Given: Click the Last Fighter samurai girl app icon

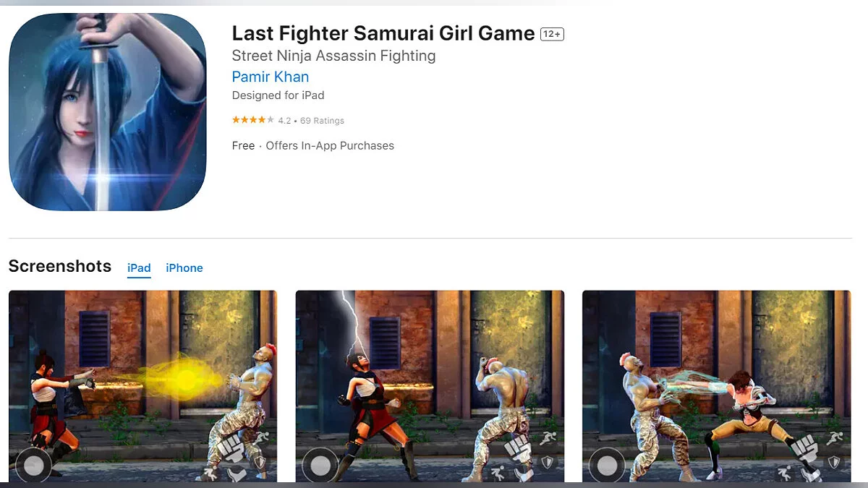Looking at the screenshot, I should pos(108,112).
